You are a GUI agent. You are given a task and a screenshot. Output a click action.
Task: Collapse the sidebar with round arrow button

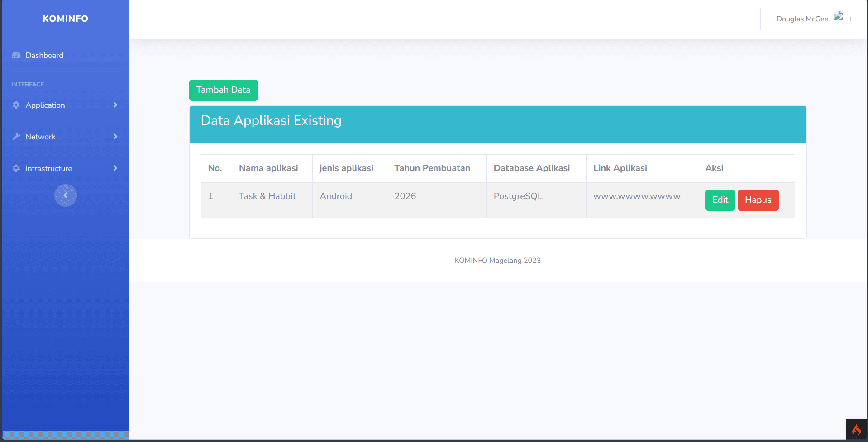coord(66,195)
